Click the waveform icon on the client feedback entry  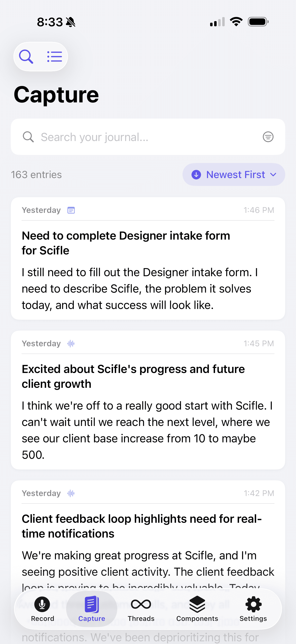click(x=71, y=493)
